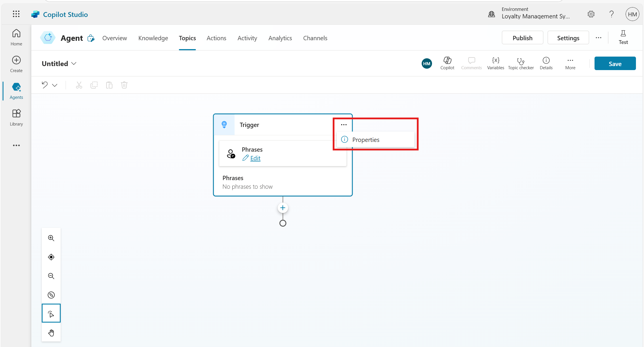This screenshot has height=347, width=644.
Task: Toggle the hand pan mode
Action: [51, 333]
